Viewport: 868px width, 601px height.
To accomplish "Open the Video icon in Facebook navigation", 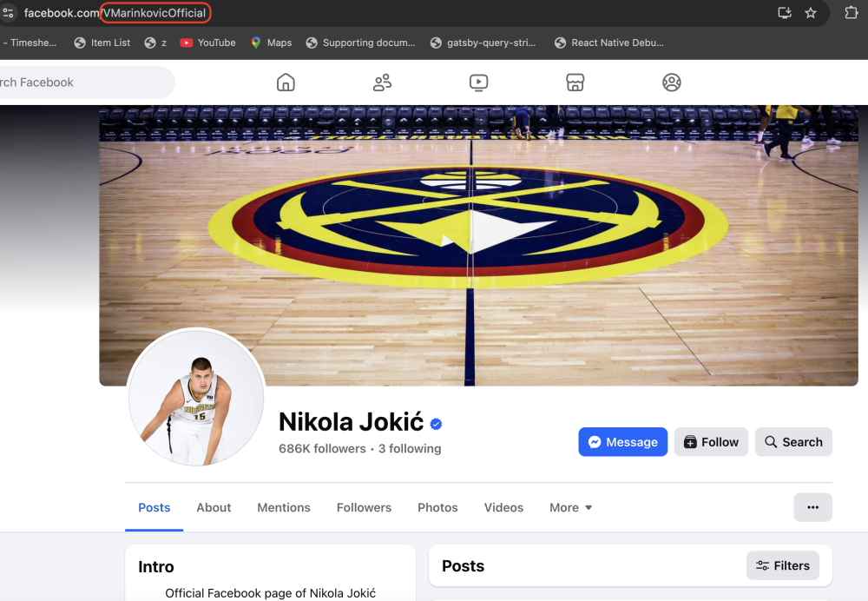I will [x=478, y=83].
